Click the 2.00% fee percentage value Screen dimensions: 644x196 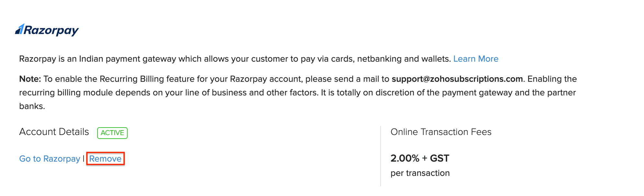[405, 158]
